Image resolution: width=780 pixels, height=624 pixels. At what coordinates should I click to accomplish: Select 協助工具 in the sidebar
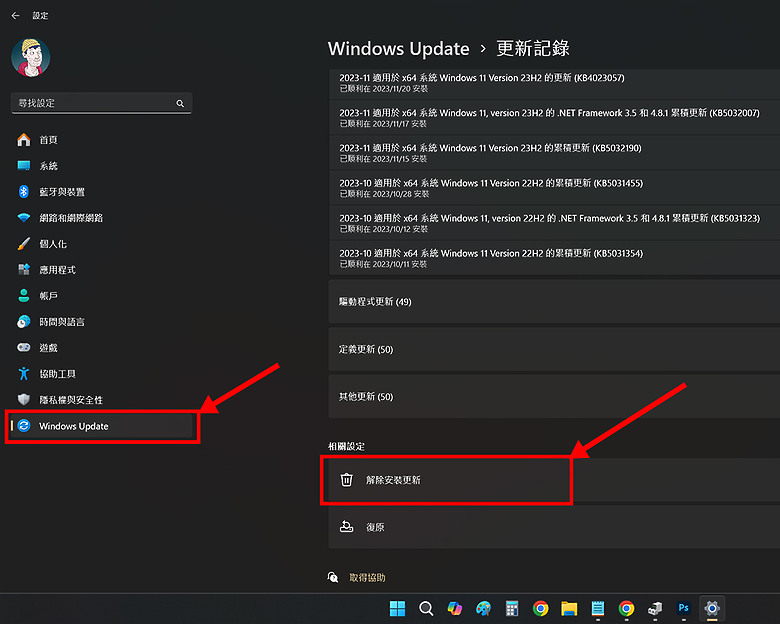(101, 374)
